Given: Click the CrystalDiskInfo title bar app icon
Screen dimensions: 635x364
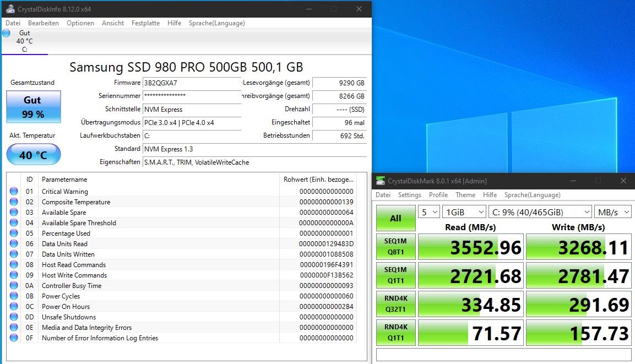Looking at the screenshot, I should click(10, 9).
